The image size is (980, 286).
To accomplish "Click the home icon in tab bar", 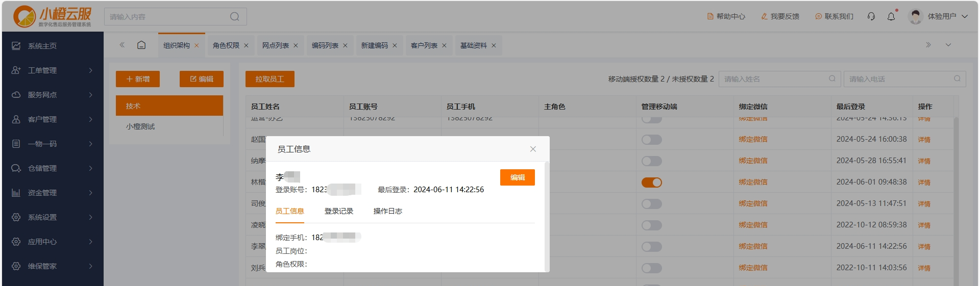I will click(141, 45).
